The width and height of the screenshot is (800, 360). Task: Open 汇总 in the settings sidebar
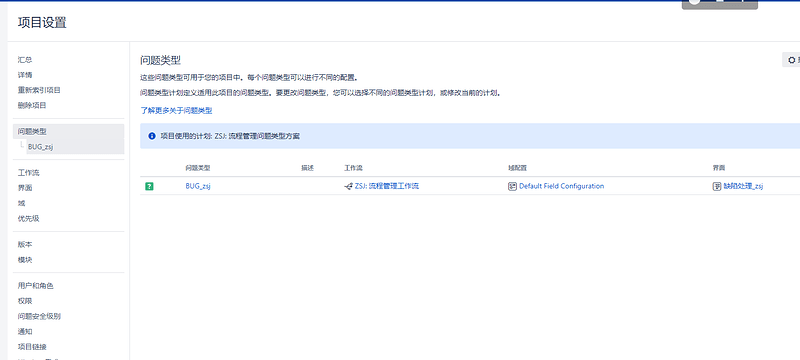pyautogui.click(x=25, y=60)
